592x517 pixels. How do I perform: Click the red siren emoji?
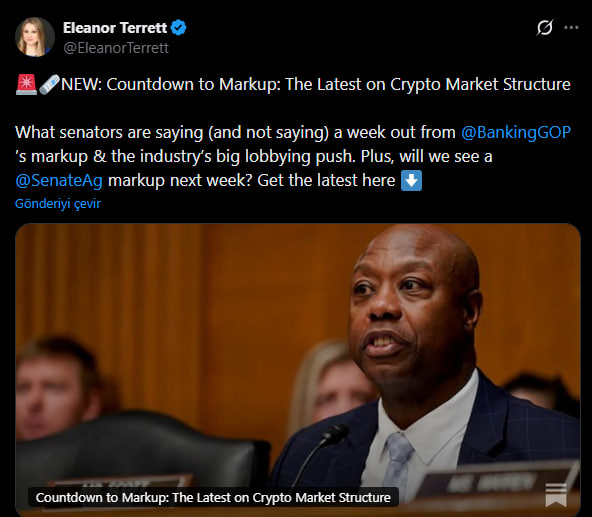click(x=26, y=84)
